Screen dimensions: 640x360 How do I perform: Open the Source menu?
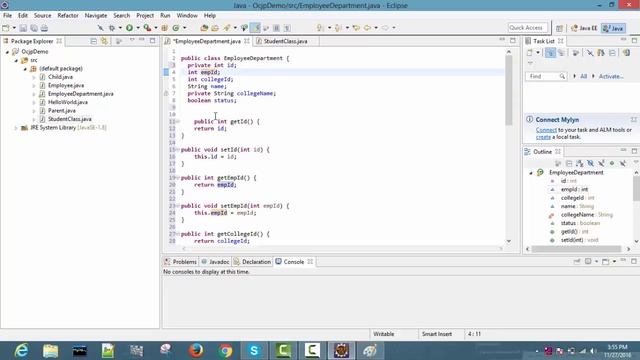point(42,16)
